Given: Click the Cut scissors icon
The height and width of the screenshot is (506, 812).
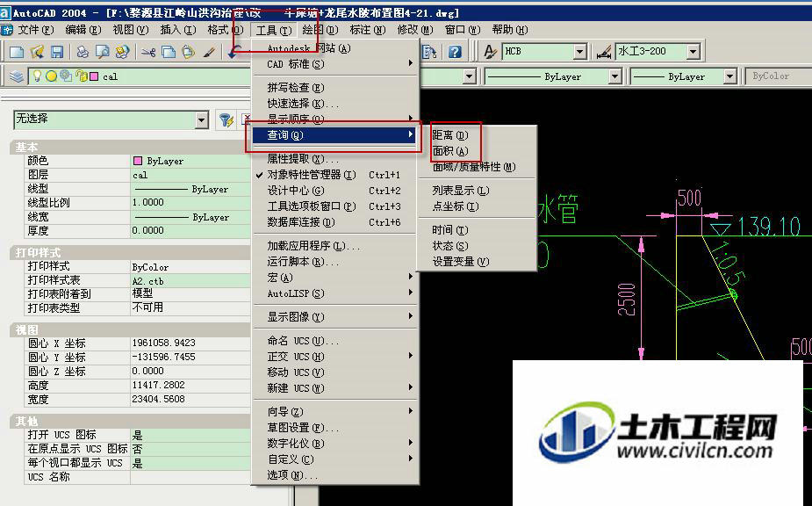Looking at the screenshot, I should tap(148, 51).
